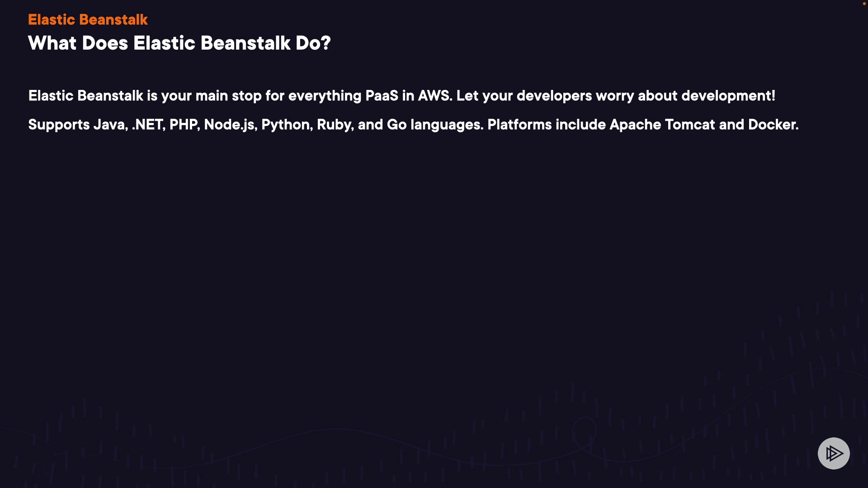Screen dimensions: 868x488
Task: Click 'Node.js' in the supported languages
Action: pos(230,125)
